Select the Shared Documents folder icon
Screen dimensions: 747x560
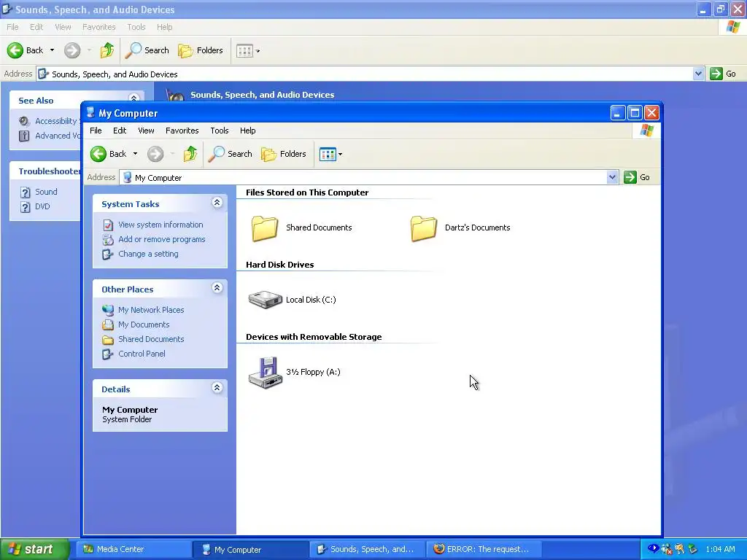click(264, 228)
